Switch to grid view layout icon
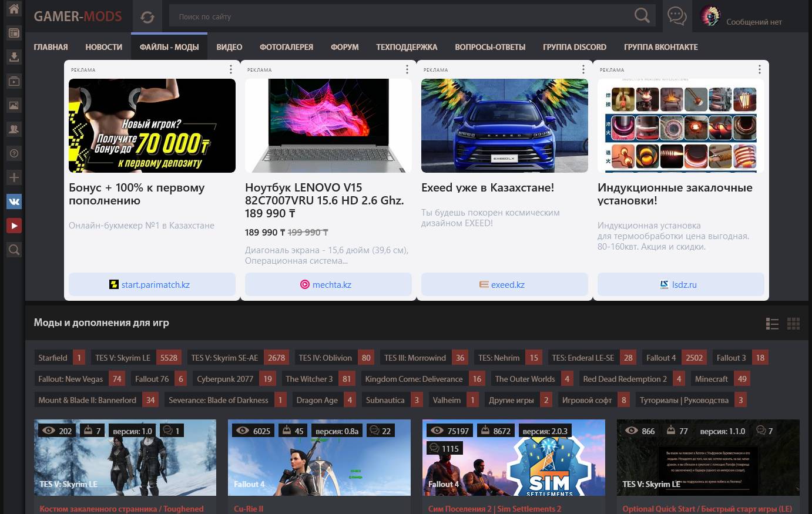Viewport: 812px width, 514px height. pos(793,323)
